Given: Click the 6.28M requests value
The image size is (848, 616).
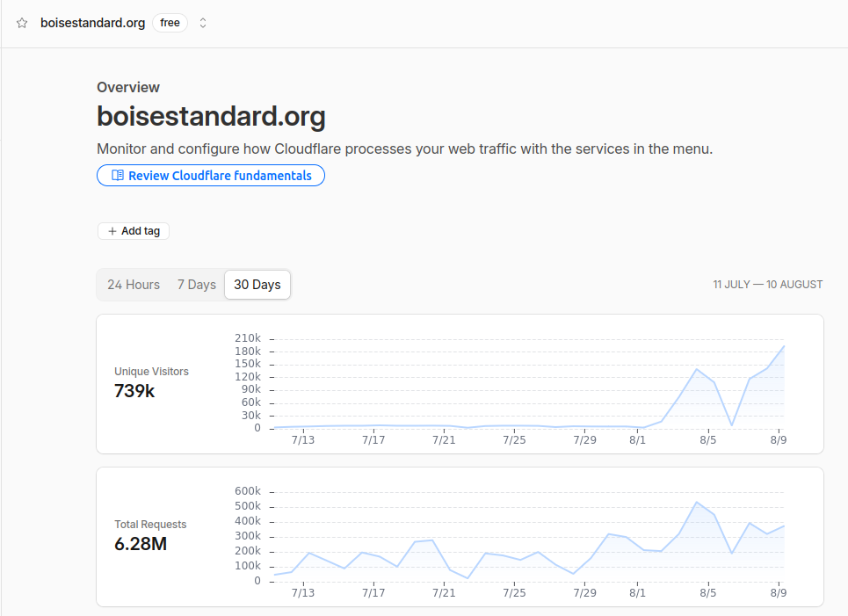Looking at the screenshot, I should [141, 544].
